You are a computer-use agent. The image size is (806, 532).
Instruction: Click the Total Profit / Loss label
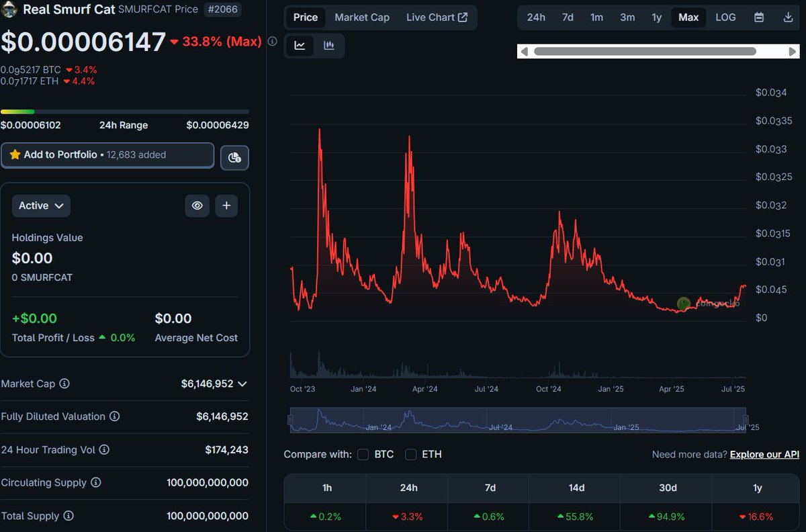[x=53, y=338]
